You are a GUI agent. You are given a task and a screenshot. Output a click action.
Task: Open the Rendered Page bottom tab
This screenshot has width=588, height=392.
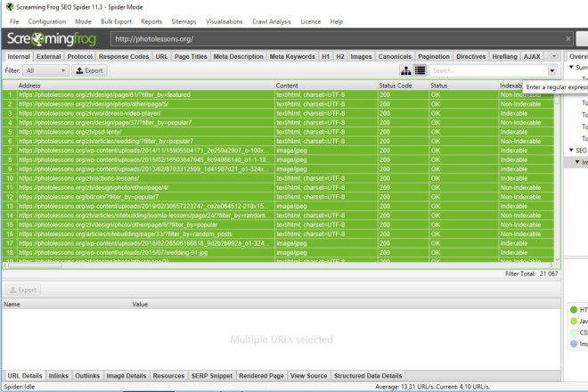coord(261,375)
